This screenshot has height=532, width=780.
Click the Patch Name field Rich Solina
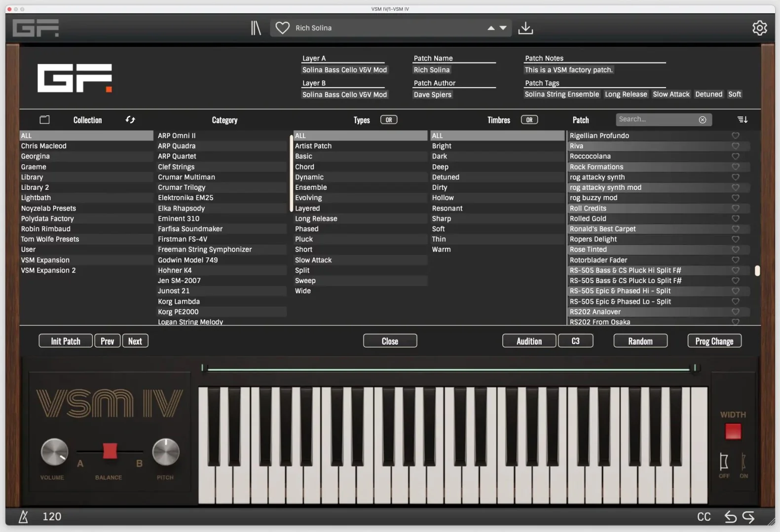point(432,70)
